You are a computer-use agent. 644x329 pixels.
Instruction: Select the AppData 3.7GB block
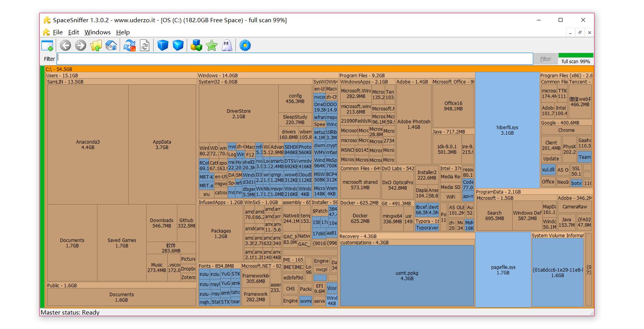[162, 144]
